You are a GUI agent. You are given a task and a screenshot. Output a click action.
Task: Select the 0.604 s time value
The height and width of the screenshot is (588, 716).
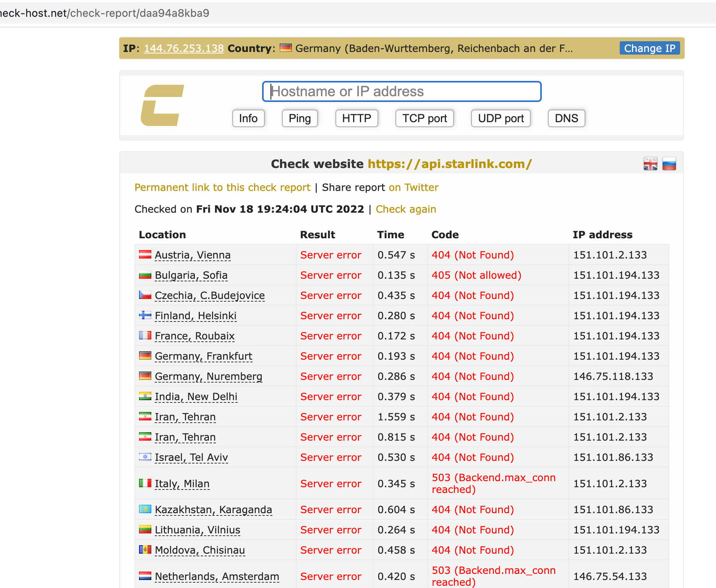click(396, 510)
